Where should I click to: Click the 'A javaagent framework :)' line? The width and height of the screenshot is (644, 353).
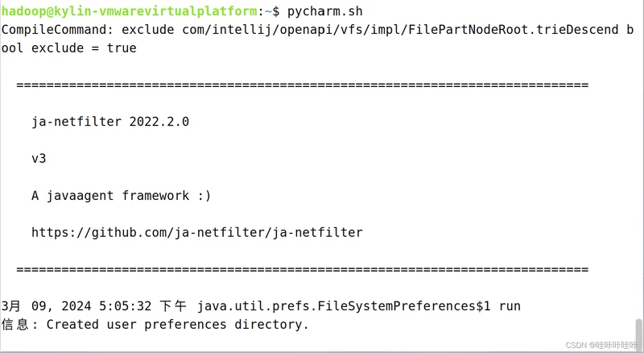[122, 195]
